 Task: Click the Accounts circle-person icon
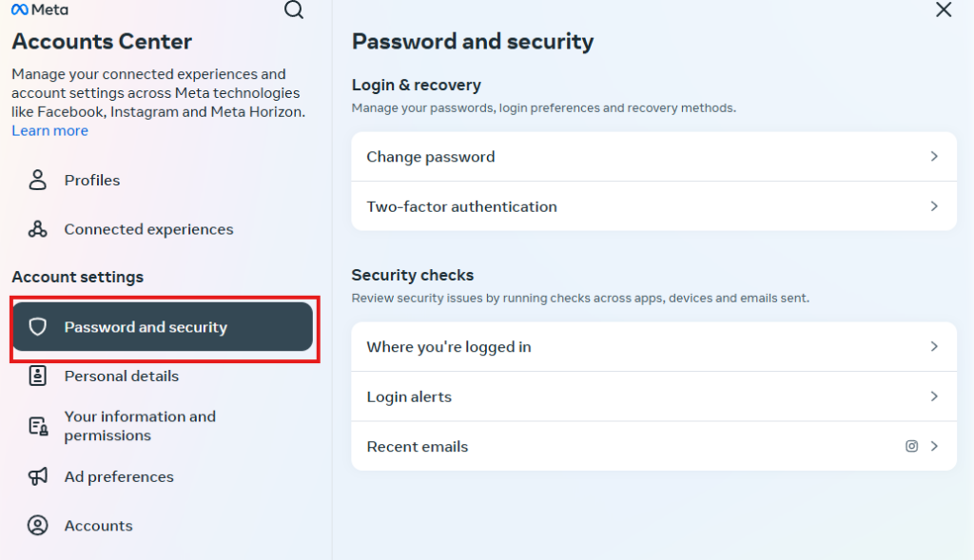37,525
